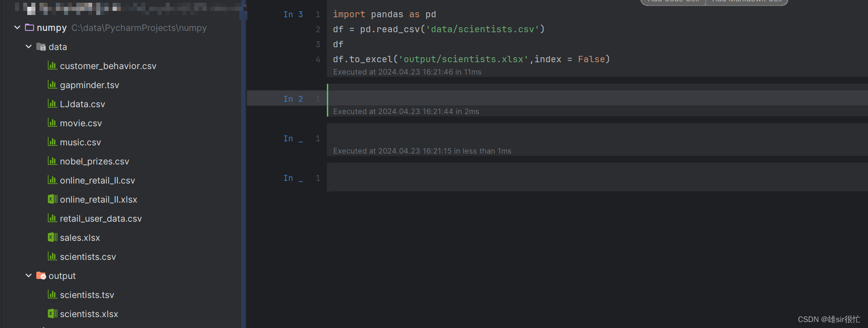
Task: Click online_retail_II.csv file icon
Action: [52, 180]
